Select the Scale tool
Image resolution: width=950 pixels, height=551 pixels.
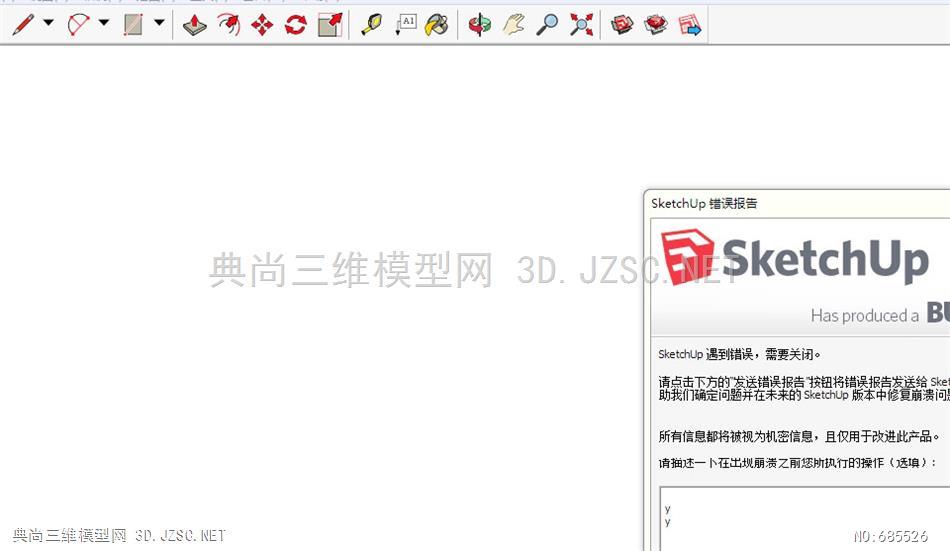click(x=330, y=25)
